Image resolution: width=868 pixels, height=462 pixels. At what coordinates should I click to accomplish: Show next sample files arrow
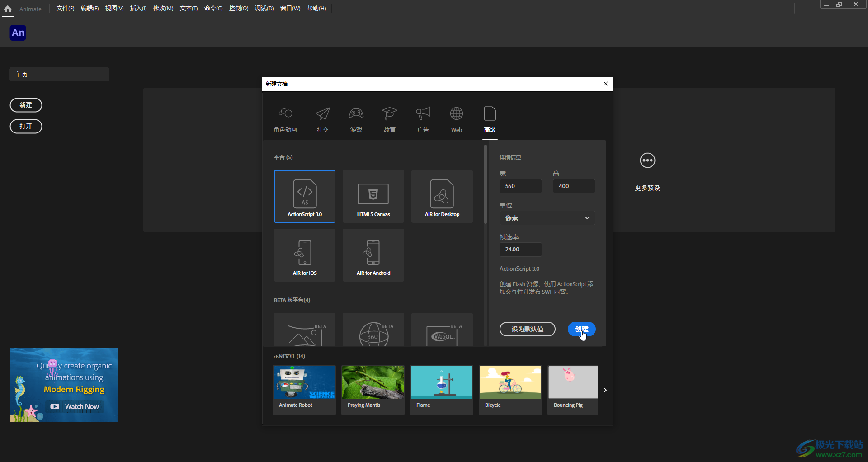[x=605, y=390]
